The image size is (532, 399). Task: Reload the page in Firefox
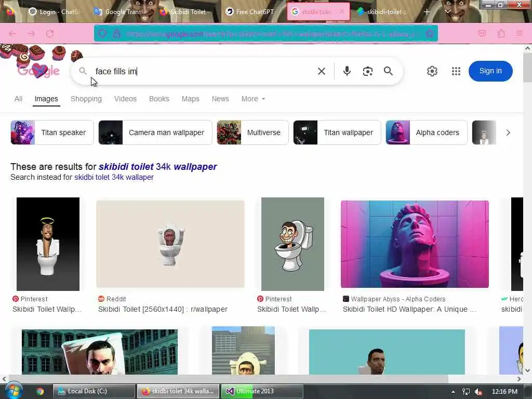point(50,33)
